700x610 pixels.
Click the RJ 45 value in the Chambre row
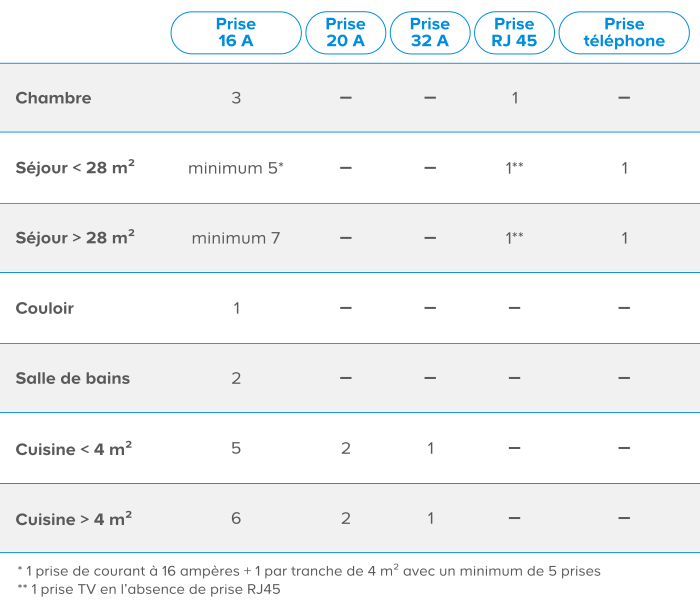click(514, 98)
